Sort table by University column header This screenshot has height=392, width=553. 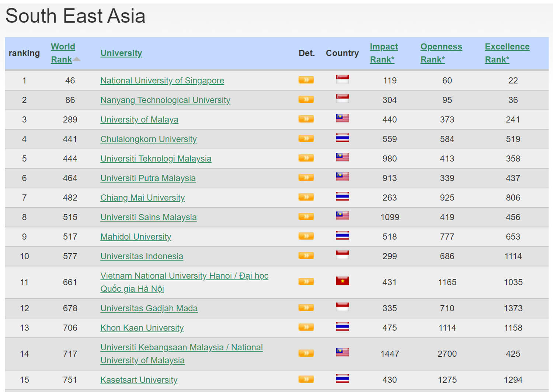pyautogui.click(x=121, y=53)
